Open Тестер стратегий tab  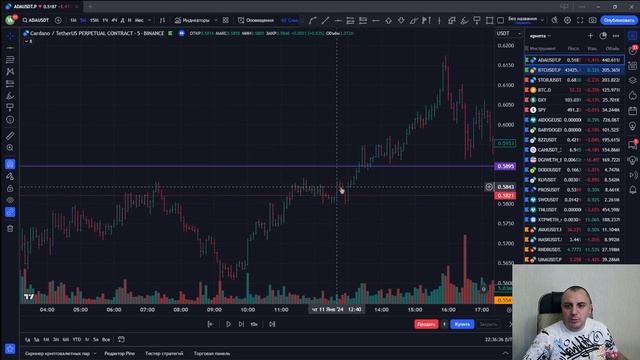point(164,353)
